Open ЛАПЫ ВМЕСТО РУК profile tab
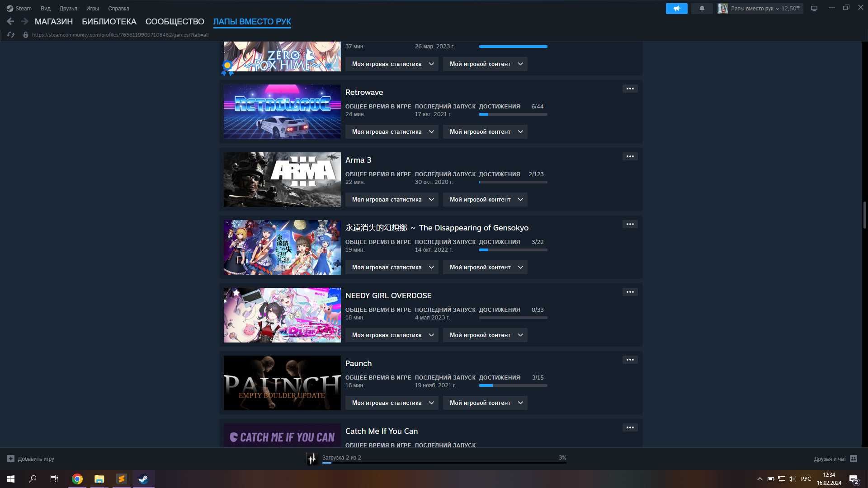Screen dimensions: 868x488 (252, 22)
